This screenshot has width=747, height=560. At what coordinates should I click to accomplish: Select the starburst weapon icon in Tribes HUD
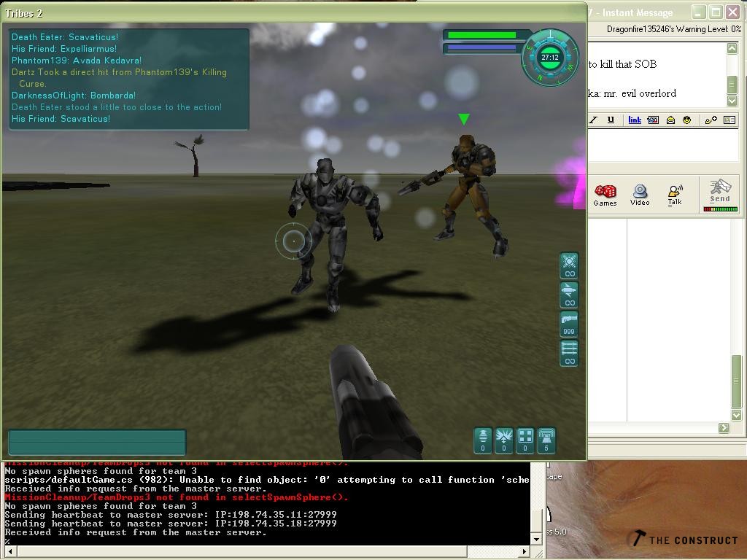click(569, 265)
